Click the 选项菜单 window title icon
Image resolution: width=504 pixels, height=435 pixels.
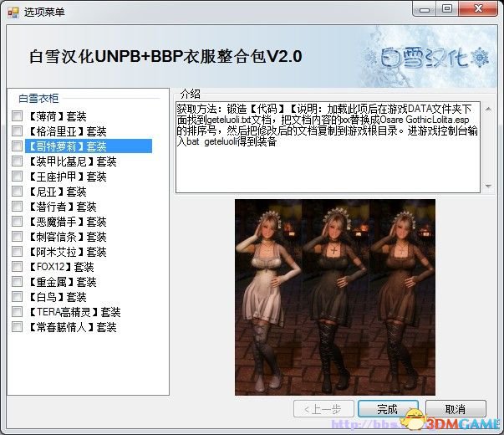(13, 13)
